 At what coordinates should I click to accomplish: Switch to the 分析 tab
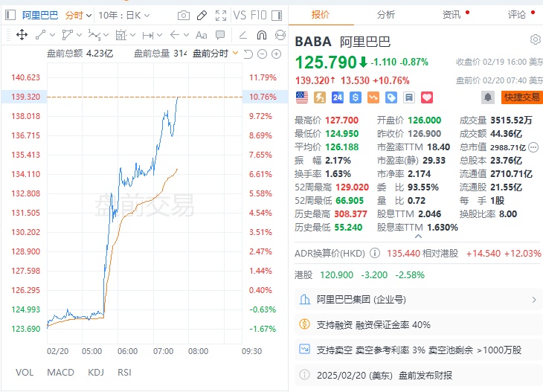386,14
